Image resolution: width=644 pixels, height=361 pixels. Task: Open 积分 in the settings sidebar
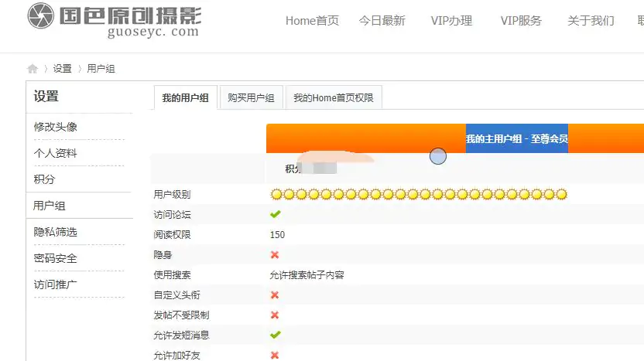44,179
